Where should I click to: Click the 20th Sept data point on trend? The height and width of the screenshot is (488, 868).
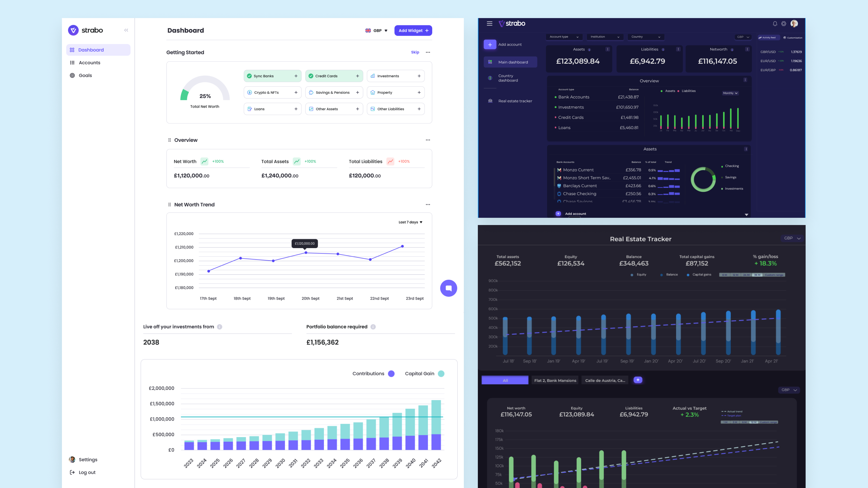click(x=306, y=253)
